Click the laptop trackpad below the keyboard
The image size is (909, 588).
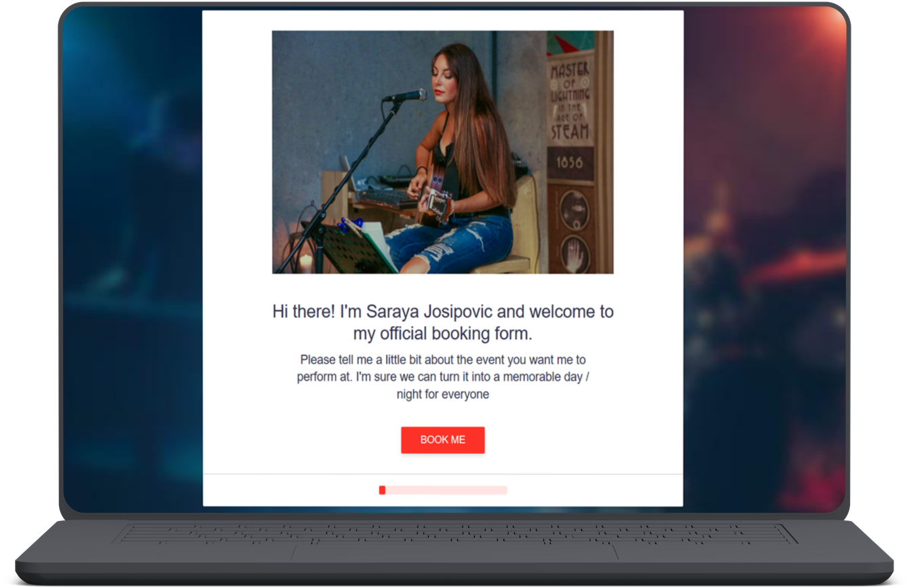(454, 552)
